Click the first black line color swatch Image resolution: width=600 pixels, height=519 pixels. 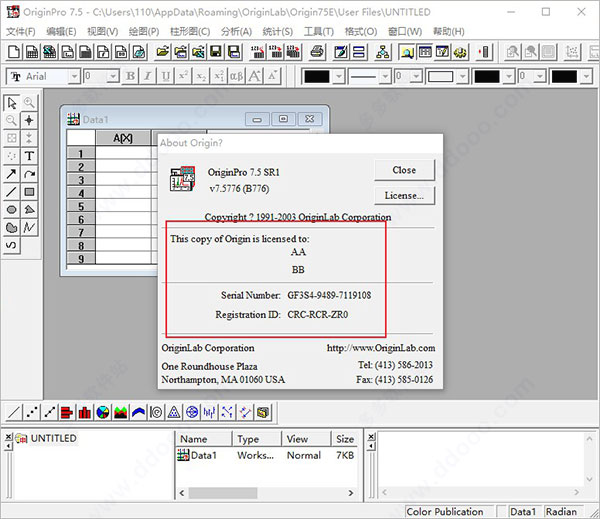(317, 77)
